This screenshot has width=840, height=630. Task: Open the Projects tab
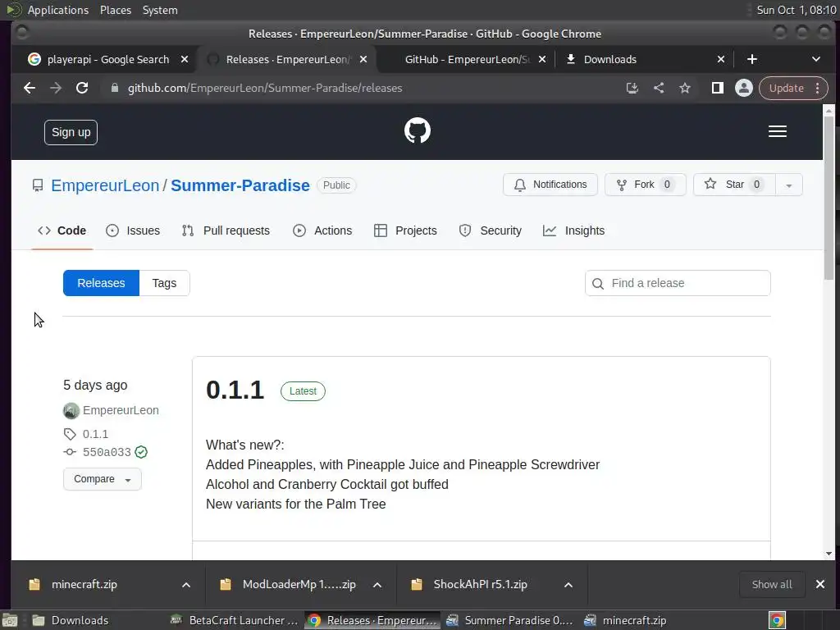pos(405,231)
